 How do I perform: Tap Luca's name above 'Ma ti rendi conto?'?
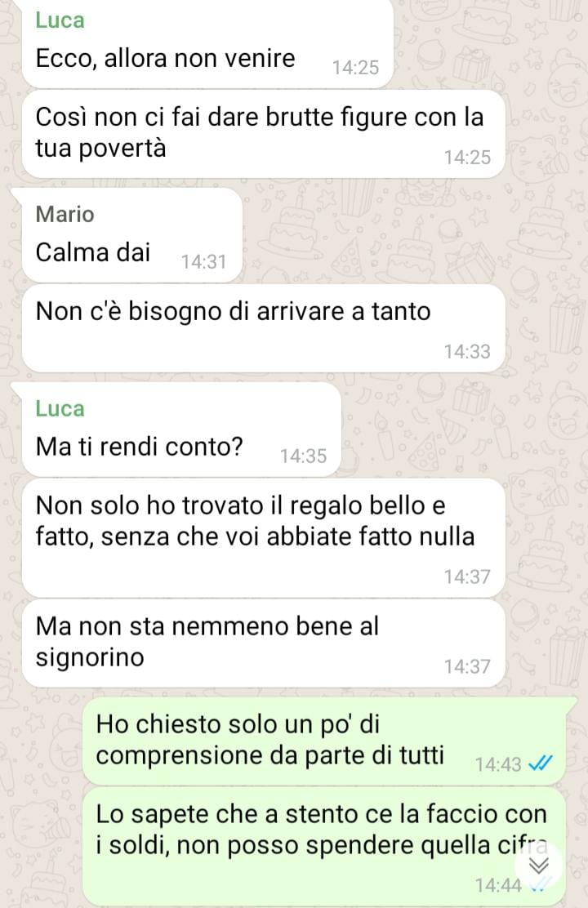(60, 408)
